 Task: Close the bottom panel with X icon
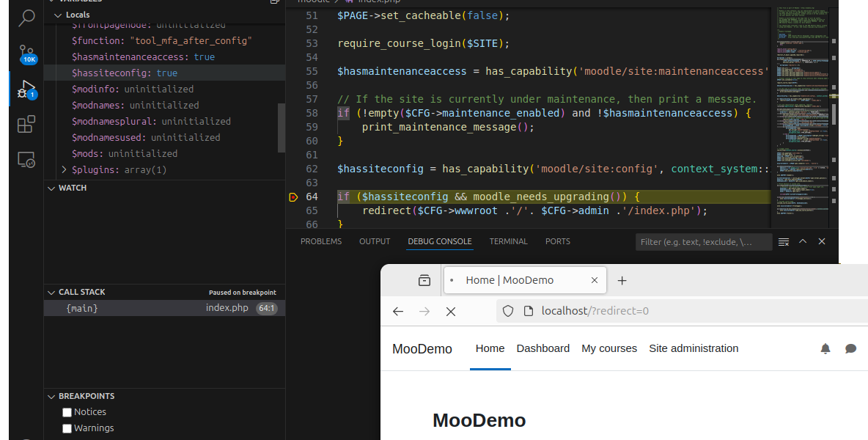(x=822, y=241)
